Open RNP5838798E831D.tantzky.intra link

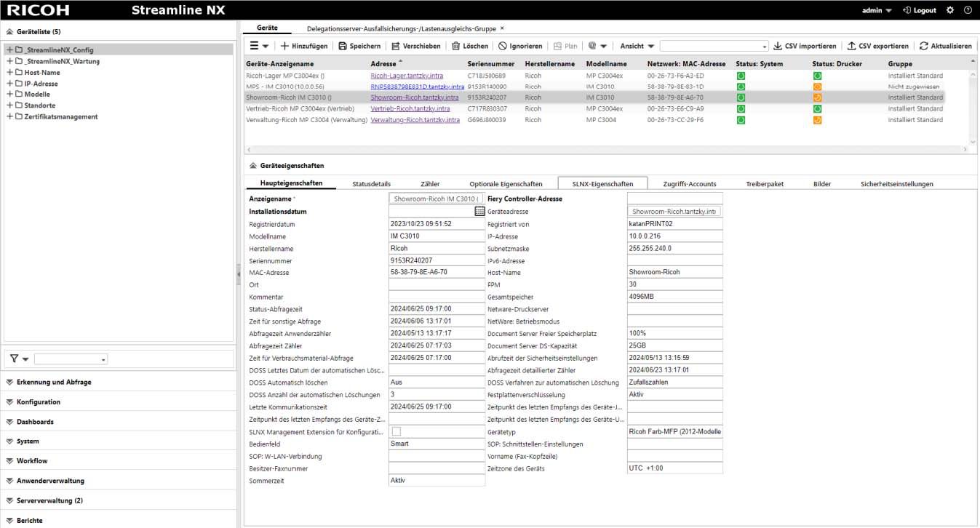(417, 87)
